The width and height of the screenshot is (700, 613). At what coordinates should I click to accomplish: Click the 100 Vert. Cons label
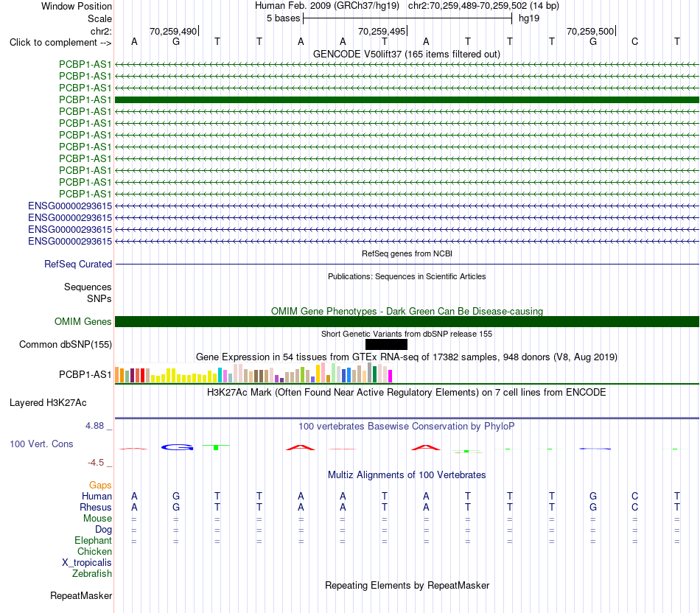41,444
